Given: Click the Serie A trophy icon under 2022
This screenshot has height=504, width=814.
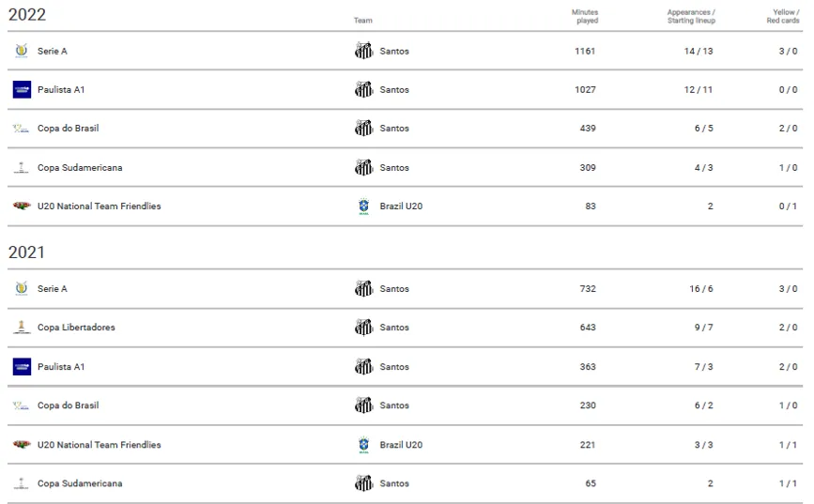Looking at the screenshot, I should pyautogui.click(x=22, y=51).
